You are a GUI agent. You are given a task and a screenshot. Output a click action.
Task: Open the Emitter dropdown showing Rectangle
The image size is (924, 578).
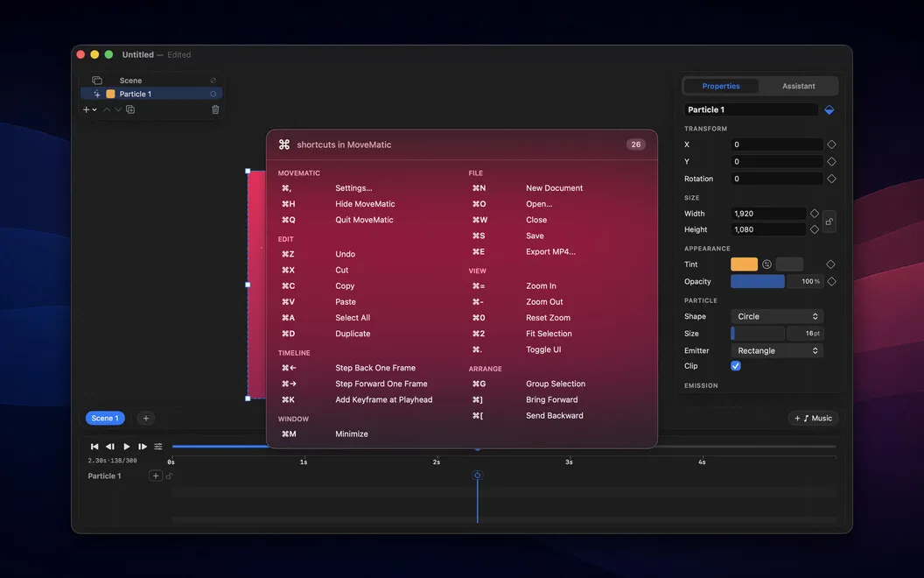coord(777,351)
